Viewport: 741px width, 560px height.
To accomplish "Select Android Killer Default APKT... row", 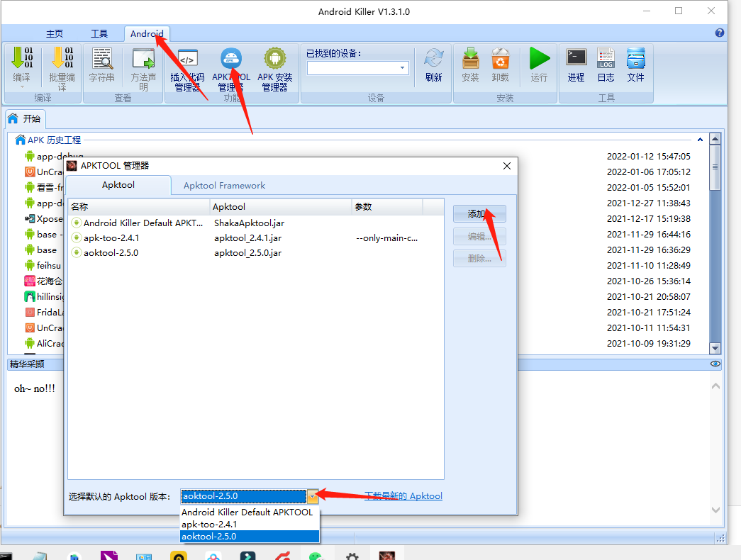I will 256,223.
